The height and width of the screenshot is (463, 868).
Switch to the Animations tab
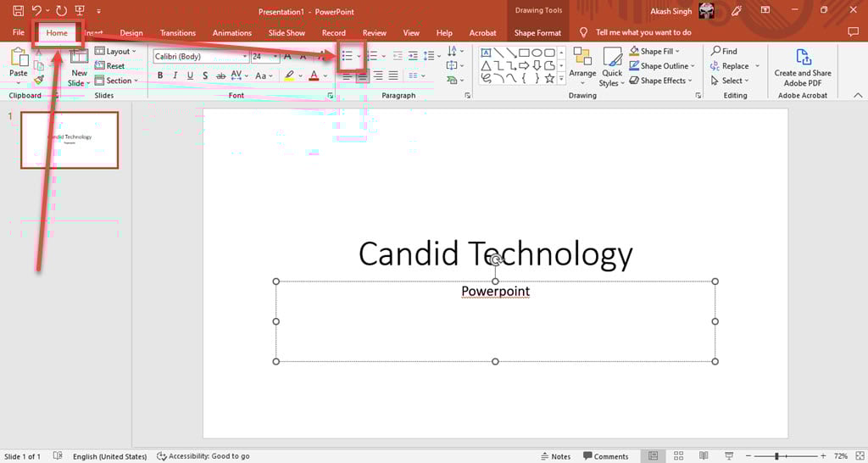pos(232,33)
